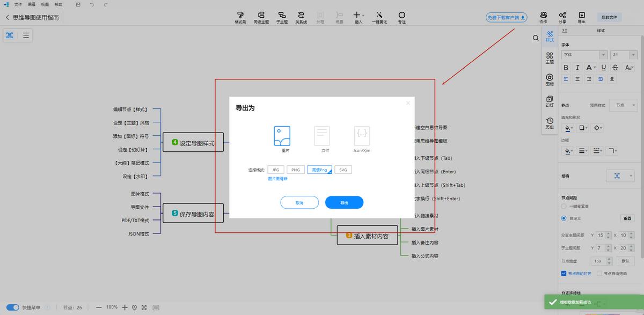Check the 节点自由拖动 checkbox
The image size is (644, 315).
point(599,273)
